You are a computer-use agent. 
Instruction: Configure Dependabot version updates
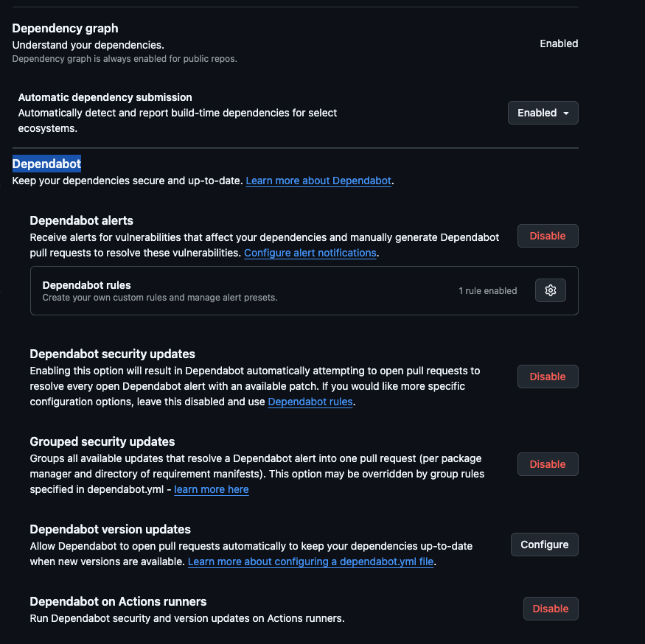coord(544,545)
